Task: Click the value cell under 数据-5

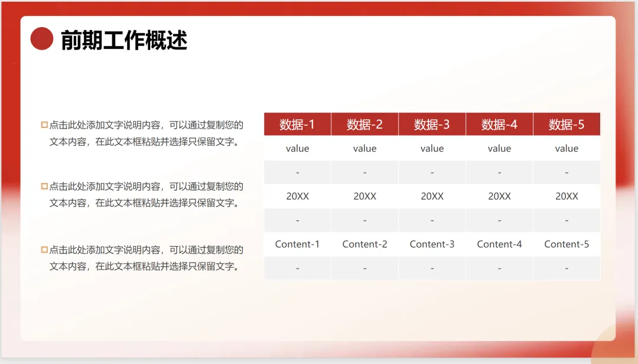Action: pyautogui.click(x=567, y=148)
